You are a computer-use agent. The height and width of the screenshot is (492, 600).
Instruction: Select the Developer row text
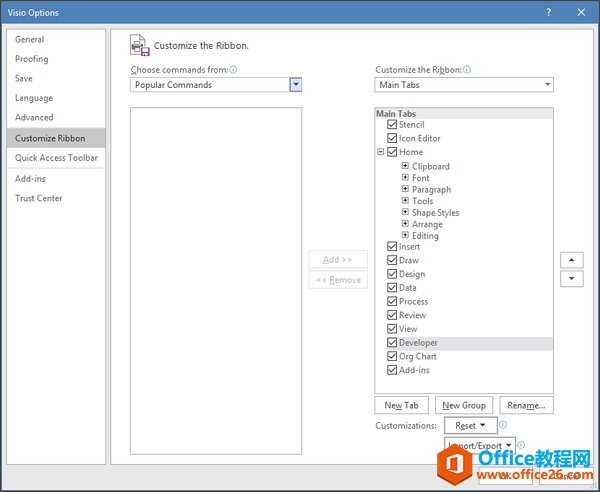pyautogui.click(x=418, y=342)
